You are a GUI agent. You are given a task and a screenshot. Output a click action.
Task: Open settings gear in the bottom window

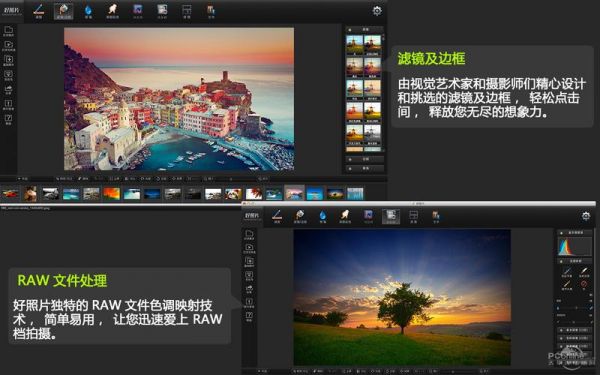click(x=586, y=216)
